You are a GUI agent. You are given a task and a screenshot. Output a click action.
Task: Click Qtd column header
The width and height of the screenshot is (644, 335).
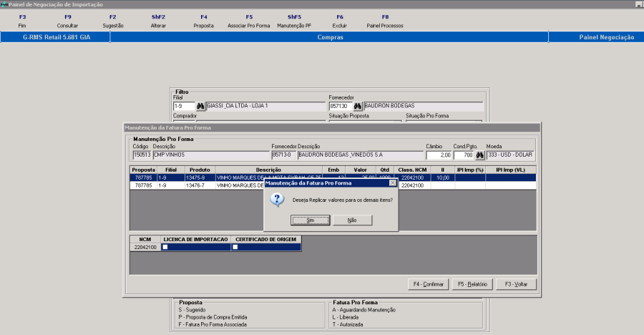click(385, 170)
